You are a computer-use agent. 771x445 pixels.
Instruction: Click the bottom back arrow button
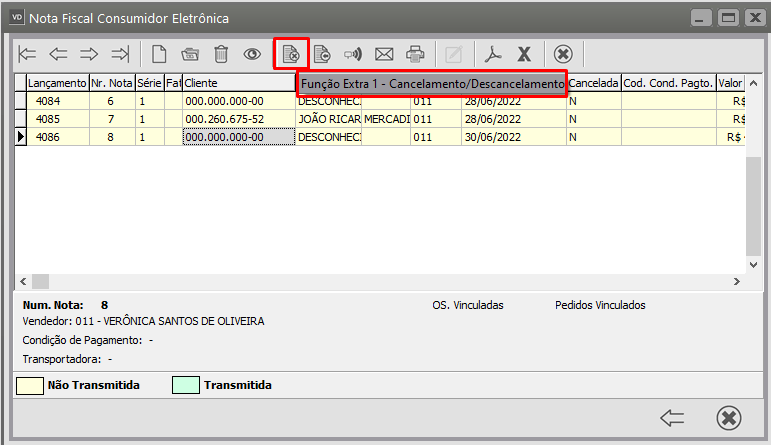(672, 417)
